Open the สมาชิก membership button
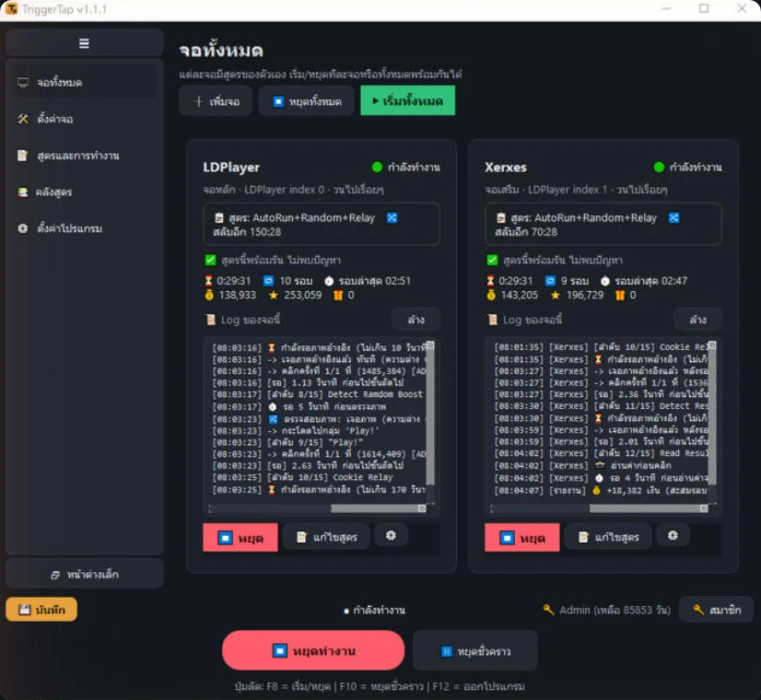Viewport: 761px width, 700px height. click(x=717, y=610)
